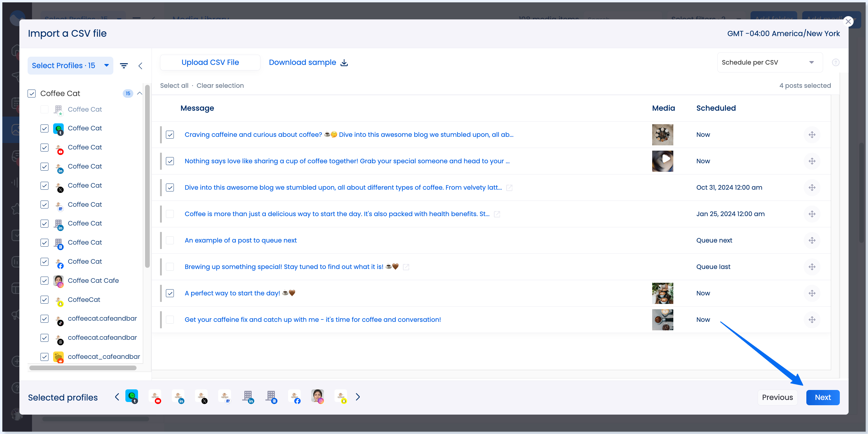Click the profile list horizontal scrollbar
The height and width of the screenshot is (434, 868).
[x=83, y=368]
